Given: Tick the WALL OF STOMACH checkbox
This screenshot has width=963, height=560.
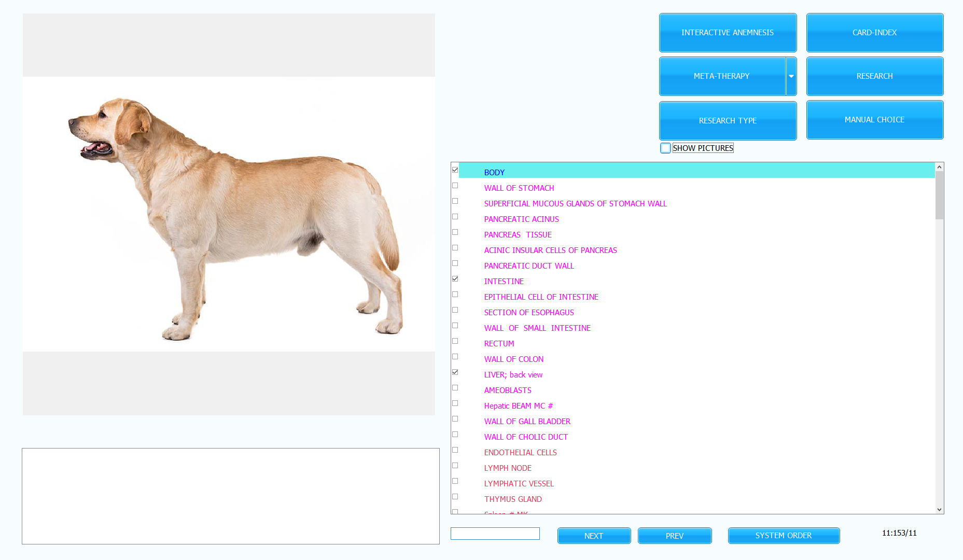Looking at the screenshot, I should (x=455, y=186).
